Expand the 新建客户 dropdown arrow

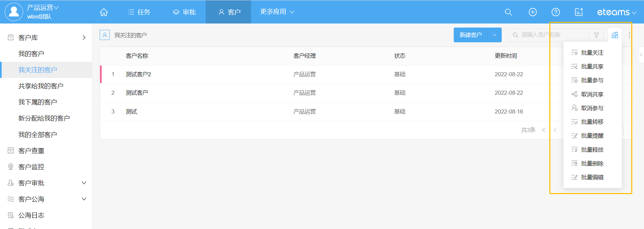(494, 35)
